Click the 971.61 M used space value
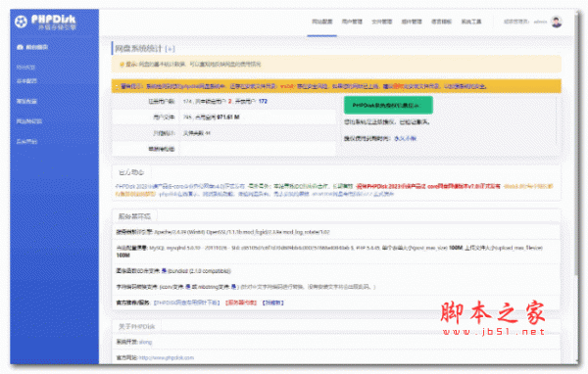 [x=228, y=117]
